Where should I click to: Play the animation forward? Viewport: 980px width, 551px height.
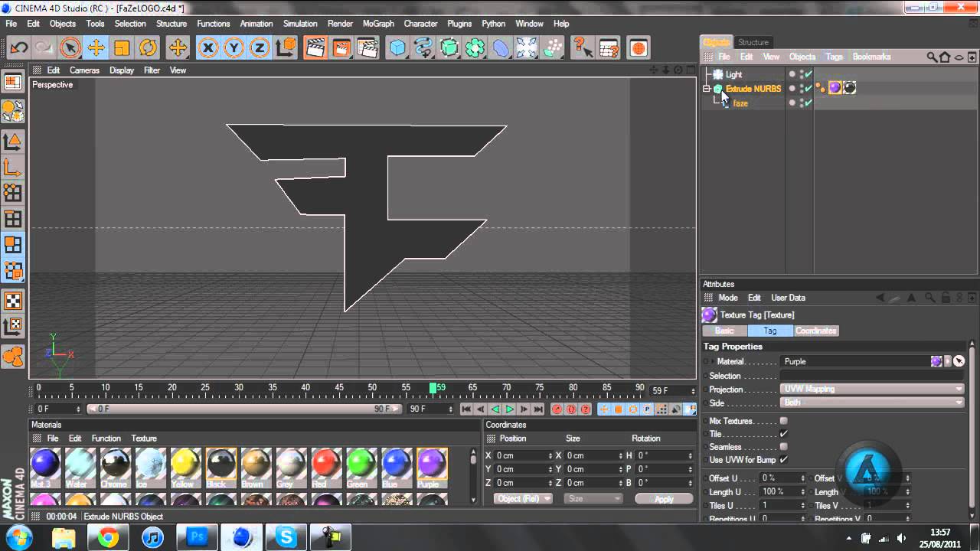click(x=510, y=409)
